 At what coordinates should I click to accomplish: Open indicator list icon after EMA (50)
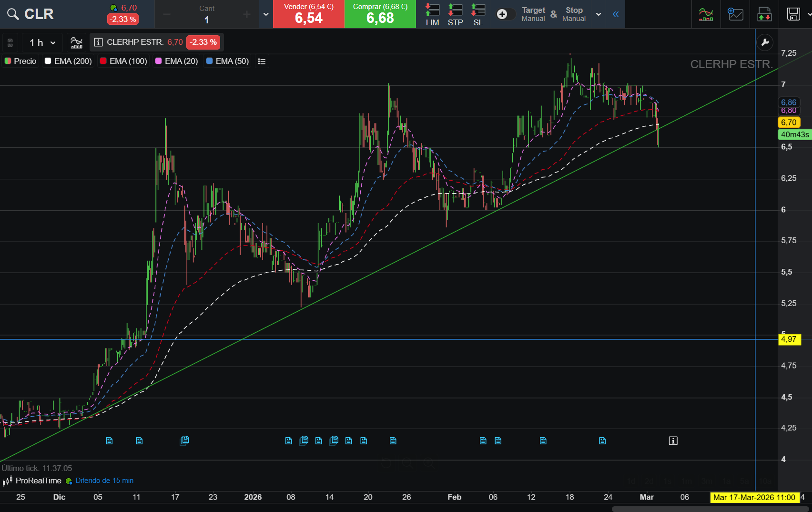point(262,61)
